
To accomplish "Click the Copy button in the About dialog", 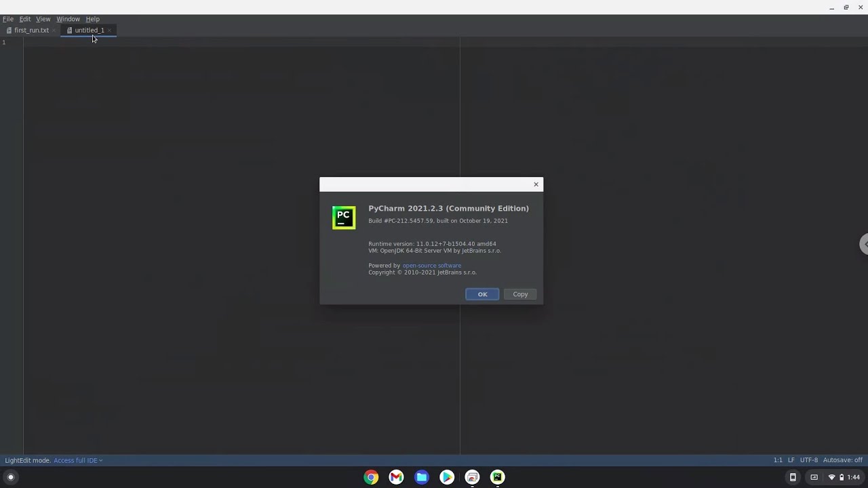I will click(x=520, y=294).
